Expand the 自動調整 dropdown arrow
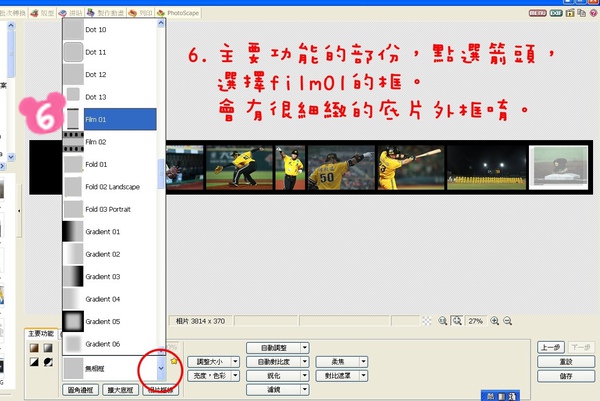Screen dimensions: 600x401 (x=305, y=348)
